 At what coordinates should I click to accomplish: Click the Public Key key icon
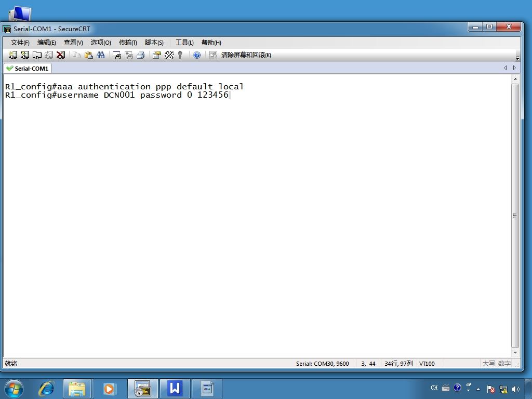(x=180, y=55)
